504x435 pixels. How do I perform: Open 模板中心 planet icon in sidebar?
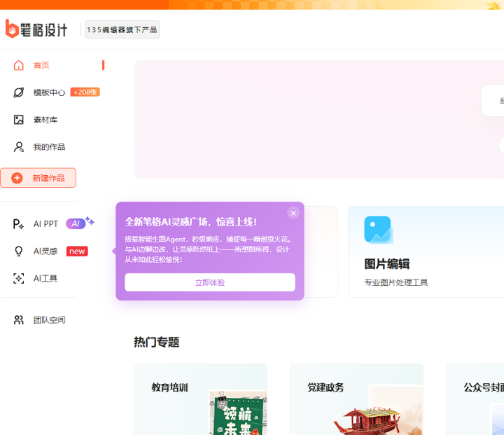click(19, 92)
